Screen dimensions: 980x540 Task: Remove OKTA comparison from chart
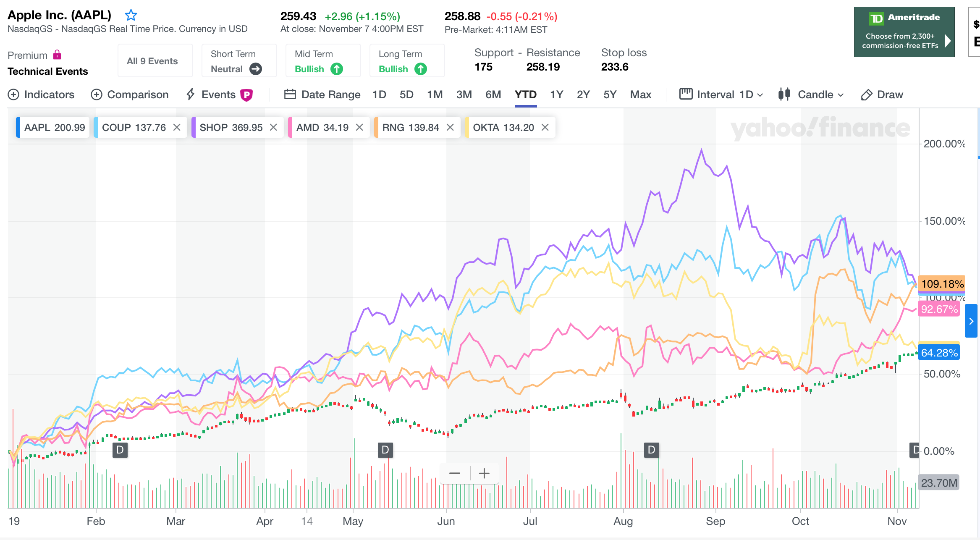click(x=545, y=127)
